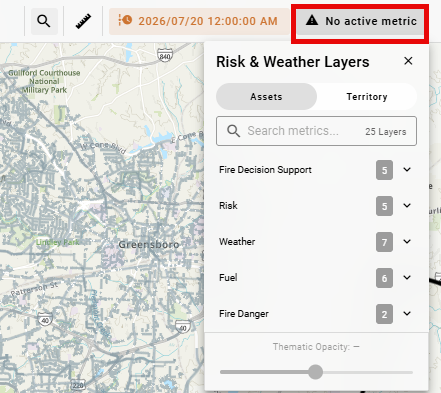
Task: Click the 840 highway shield on map
Action: tap(165, 56)
